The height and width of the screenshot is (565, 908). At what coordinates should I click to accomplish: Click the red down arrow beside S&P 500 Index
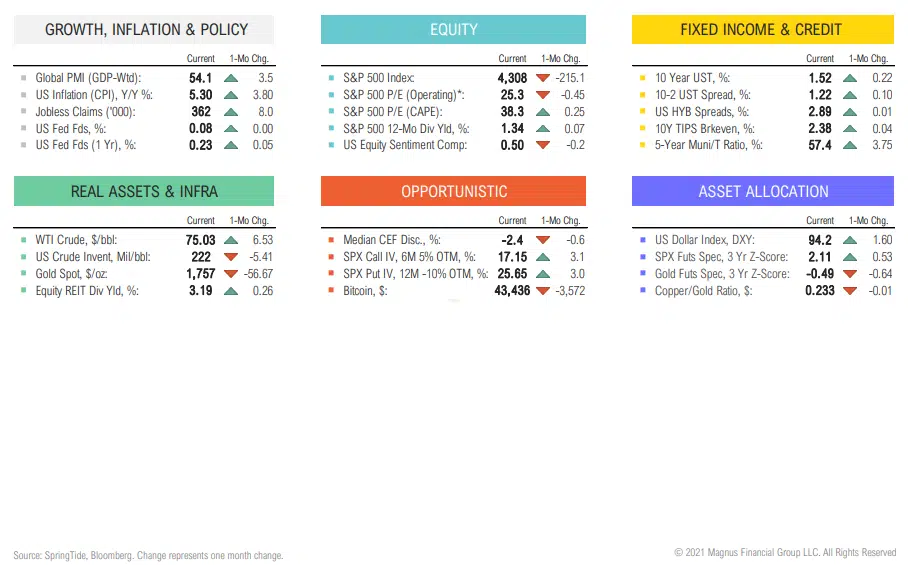coord(543,77)
